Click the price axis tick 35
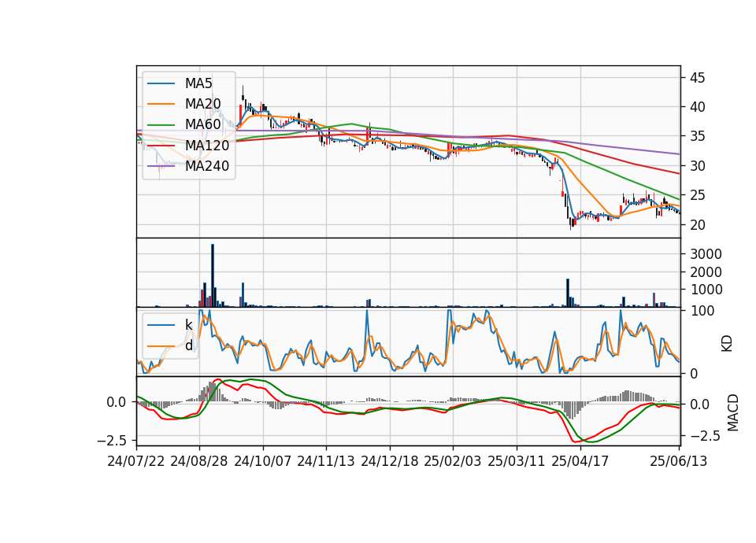 [x=697, y=136]
